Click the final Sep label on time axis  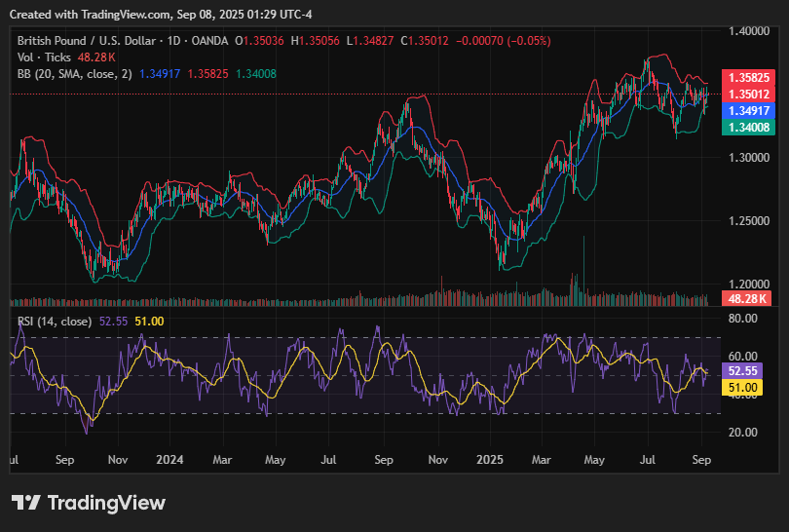tap(701, 460)
